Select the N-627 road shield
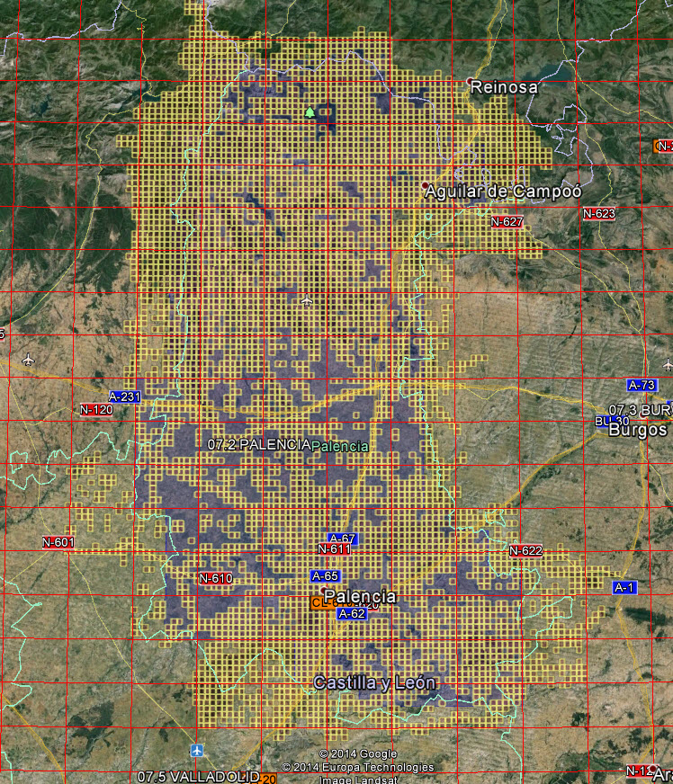 507,221
